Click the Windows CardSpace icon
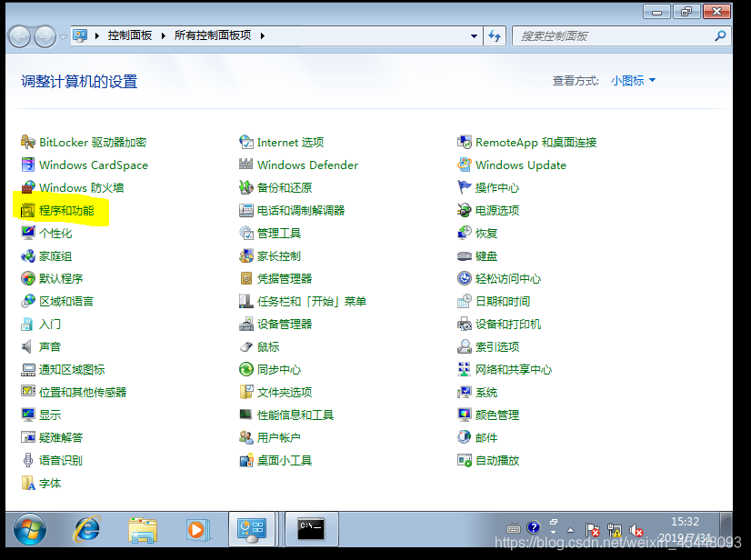Viewport: 751px width, 560px height. (x=28, y=165)
